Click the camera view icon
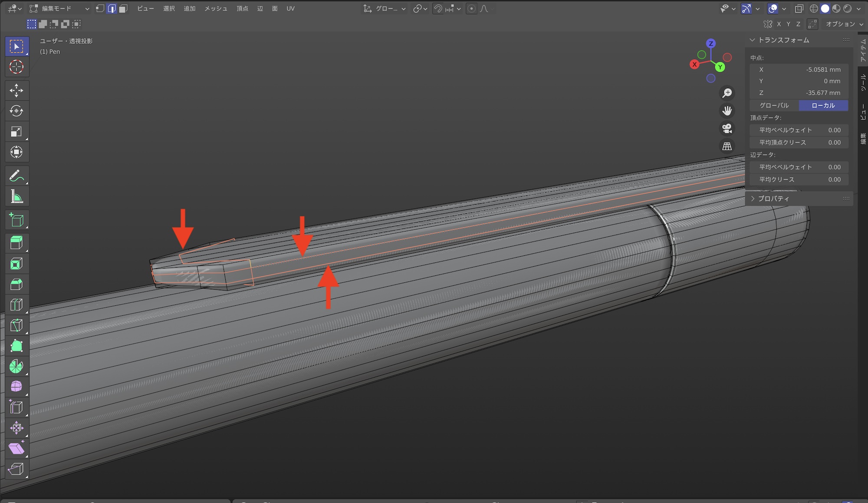The image size is (868, 503). pos(727,129)
